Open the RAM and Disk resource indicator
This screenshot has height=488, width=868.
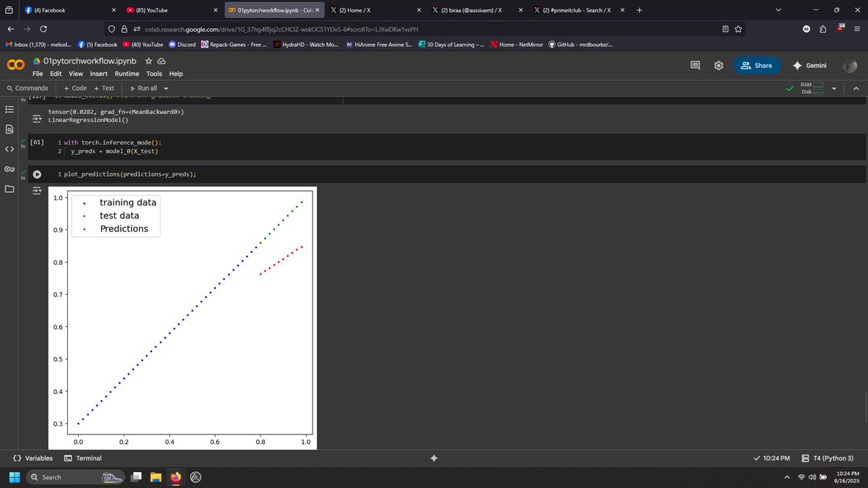tap(812, 88)
